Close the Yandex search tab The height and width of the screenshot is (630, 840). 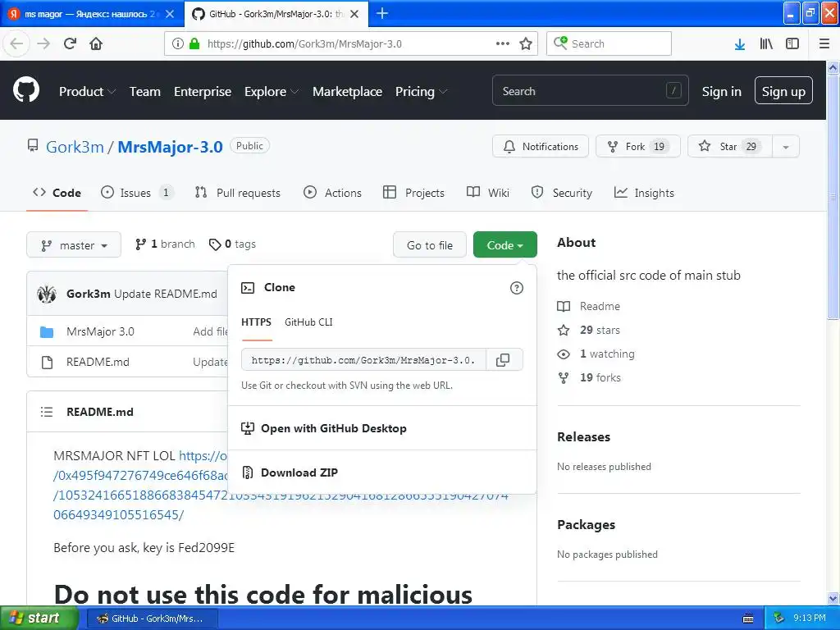170,14
